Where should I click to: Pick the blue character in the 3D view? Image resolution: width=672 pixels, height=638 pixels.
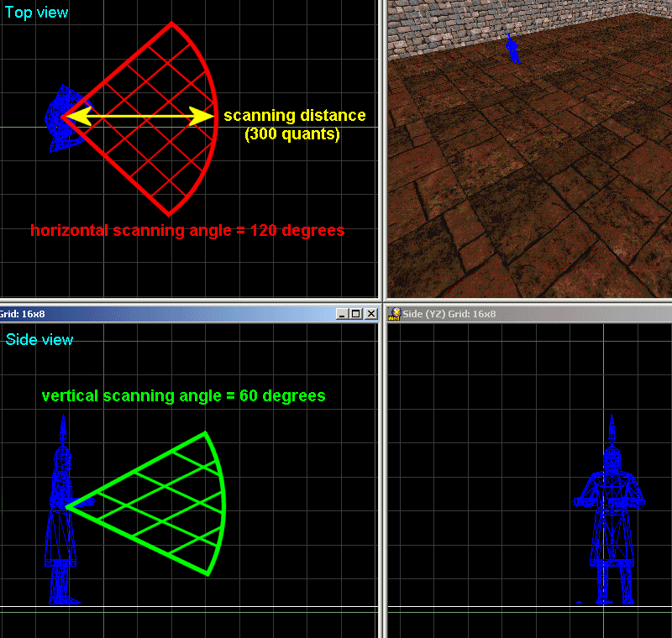(513, 49)
